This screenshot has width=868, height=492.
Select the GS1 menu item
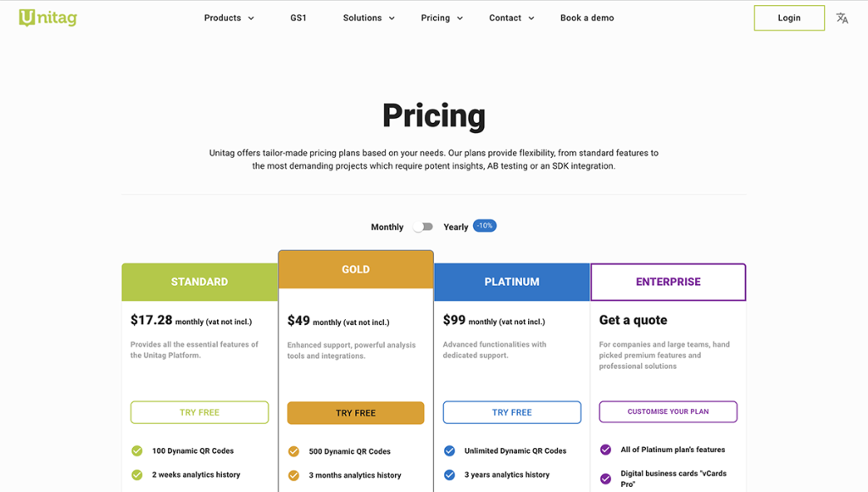[298, 18]
